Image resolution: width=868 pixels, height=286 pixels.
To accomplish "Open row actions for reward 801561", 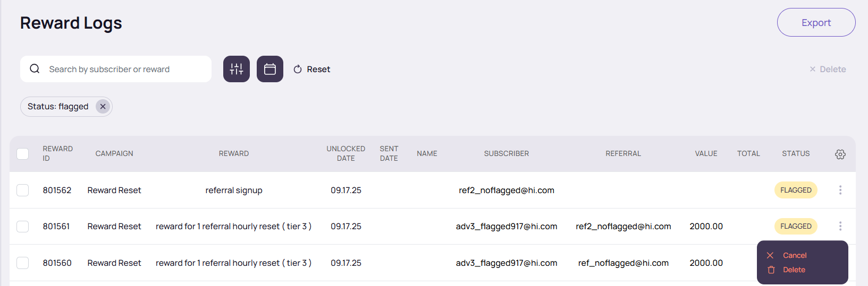I will tap(840, 226).
